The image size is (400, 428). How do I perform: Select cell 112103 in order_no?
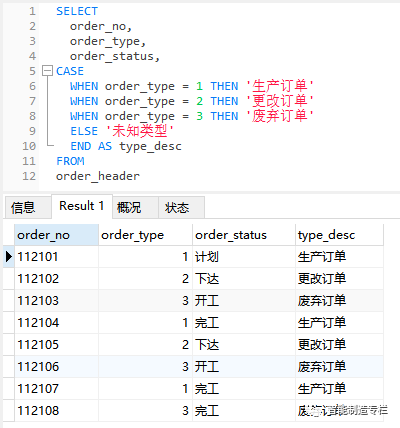[56, 301]
